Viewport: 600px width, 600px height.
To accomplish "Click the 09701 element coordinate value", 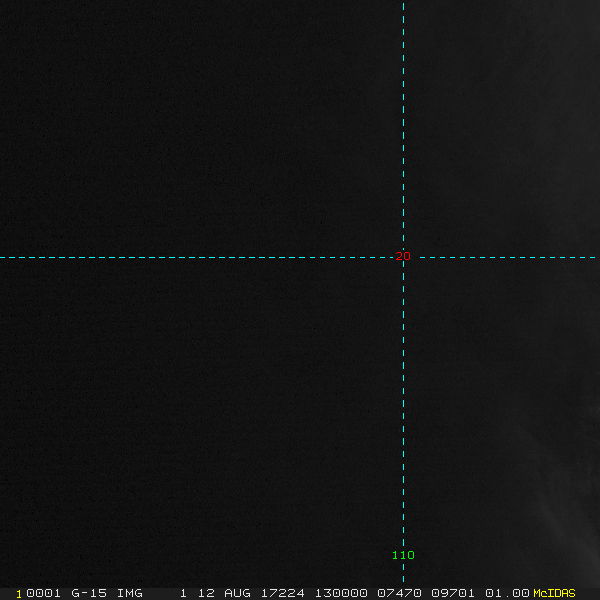I will pyautogui.click(x=451, y=593).
